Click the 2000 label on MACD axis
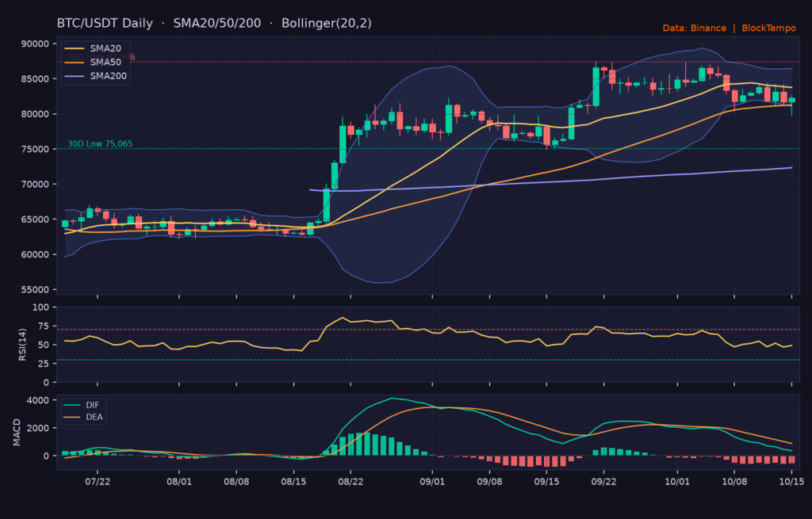 coord(38,429)
